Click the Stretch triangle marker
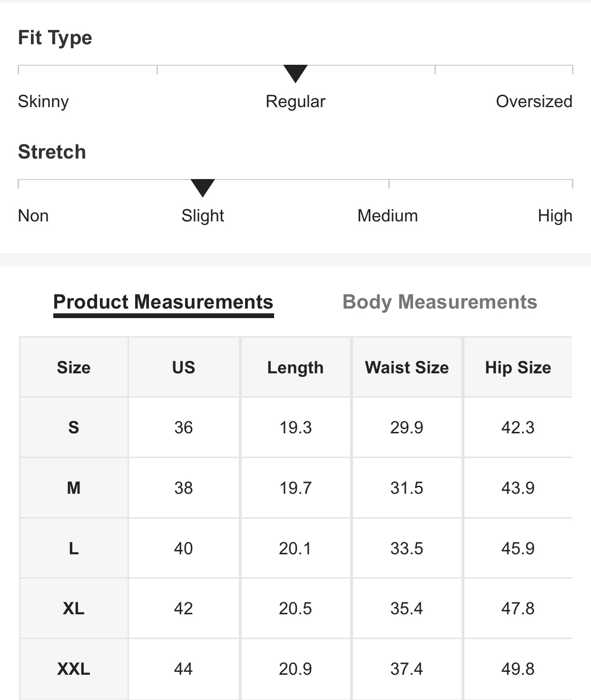The image size is (591, 700). (203, 188)
